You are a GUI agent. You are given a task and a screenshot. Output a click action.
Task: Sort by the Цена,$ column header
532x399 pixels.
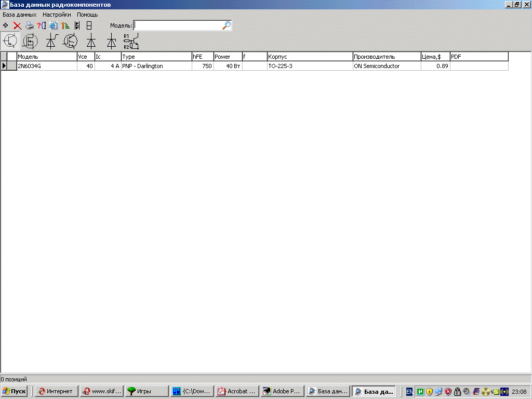[x=435, y=57]
